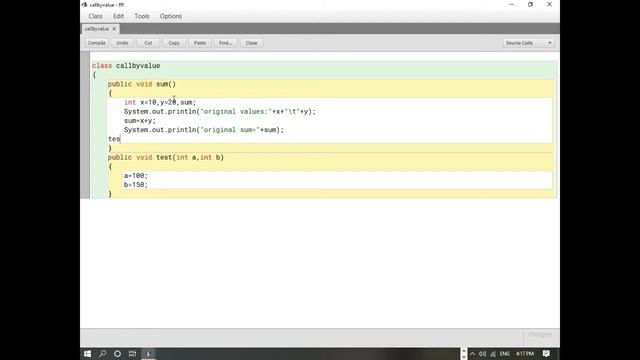
Task: Open the network tray icon
Action: click(x=493, y=354)
